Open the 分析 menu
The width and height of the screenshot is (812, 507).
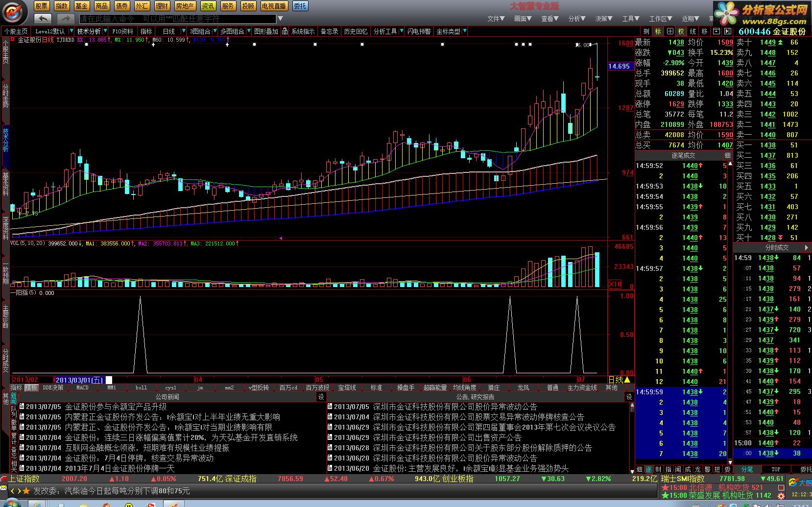[x=577, y=19]
